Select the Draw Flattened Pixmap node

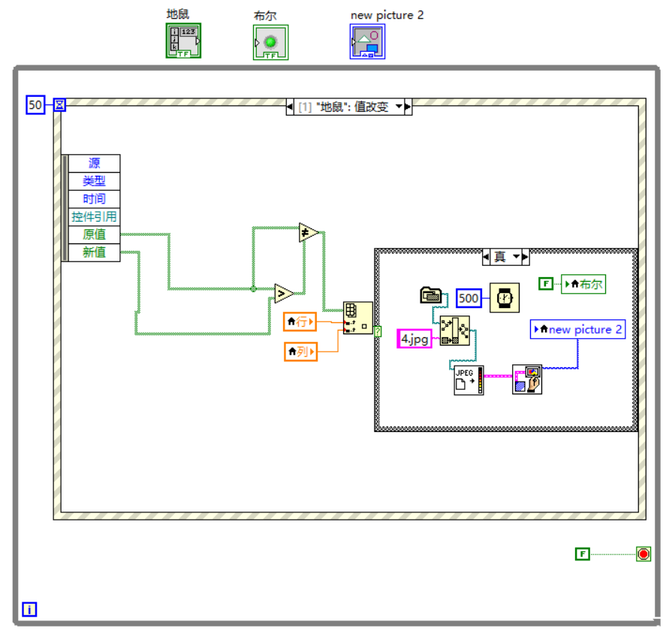click(527, 379)
